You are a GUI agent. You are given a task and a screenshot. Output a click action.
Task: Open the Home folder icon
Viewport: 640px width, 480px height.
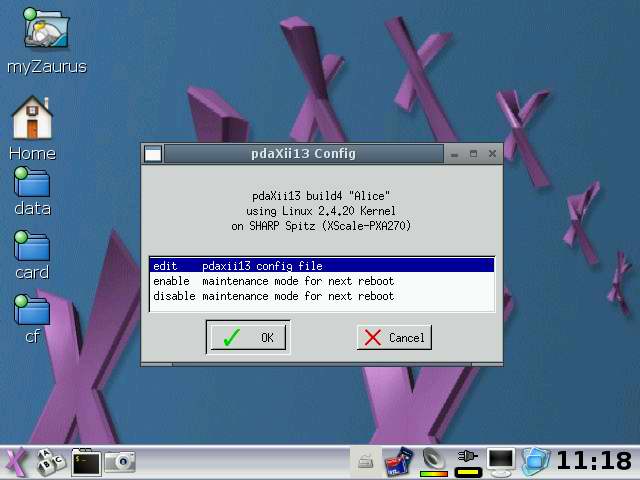click(x=32, y=119)
